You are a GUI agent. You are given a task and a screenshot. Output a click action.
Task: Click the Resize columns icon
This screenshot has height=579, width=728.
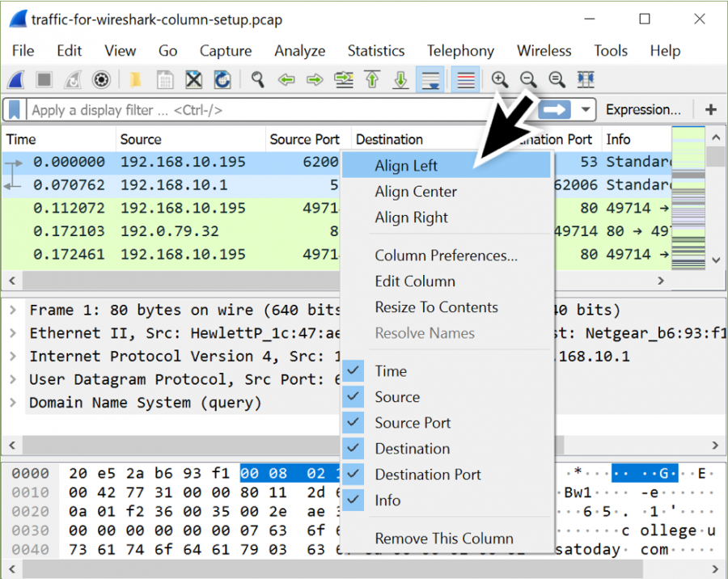tap(586, 80)
